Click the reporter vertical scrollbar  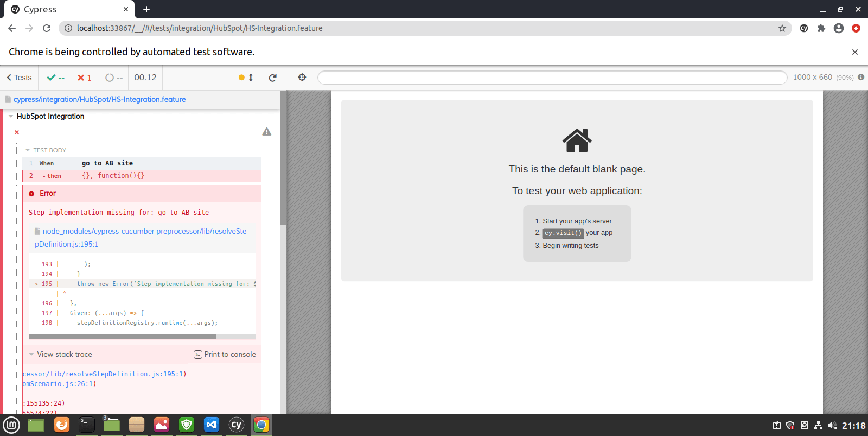pos(283,157)
